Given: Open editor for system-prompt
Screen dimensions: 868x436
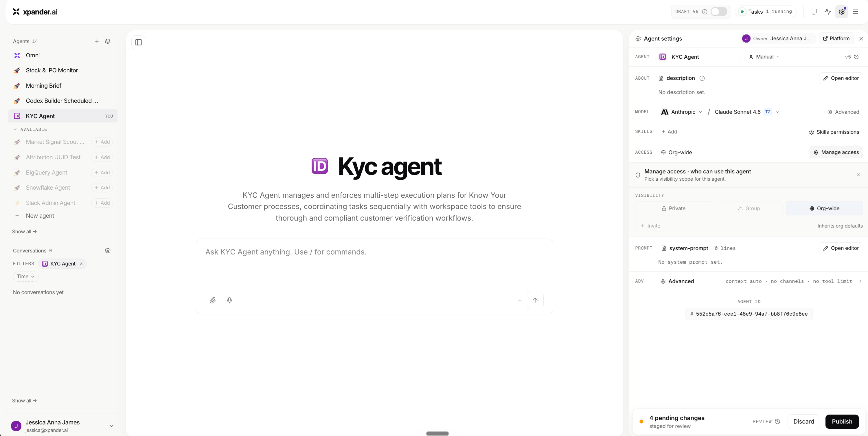Looking at the screenshot, I should 841,248.
